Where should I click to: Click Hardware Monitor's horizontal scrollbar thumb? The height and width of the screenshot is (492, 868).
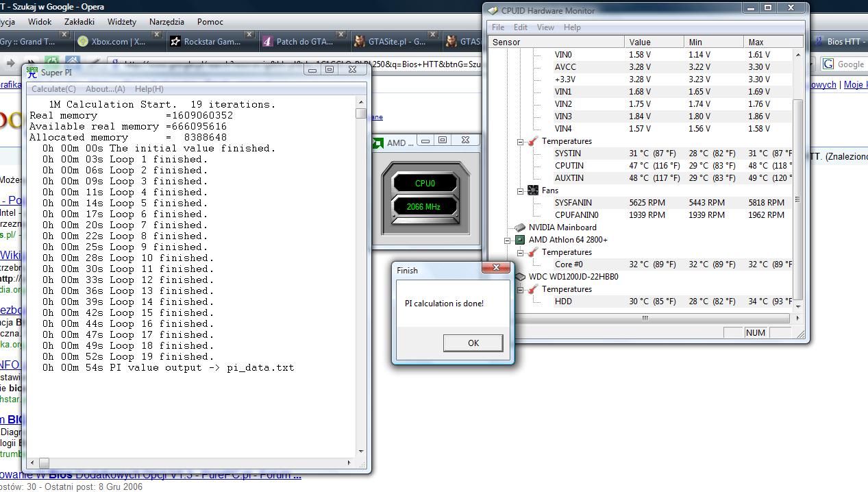[644, 318]
